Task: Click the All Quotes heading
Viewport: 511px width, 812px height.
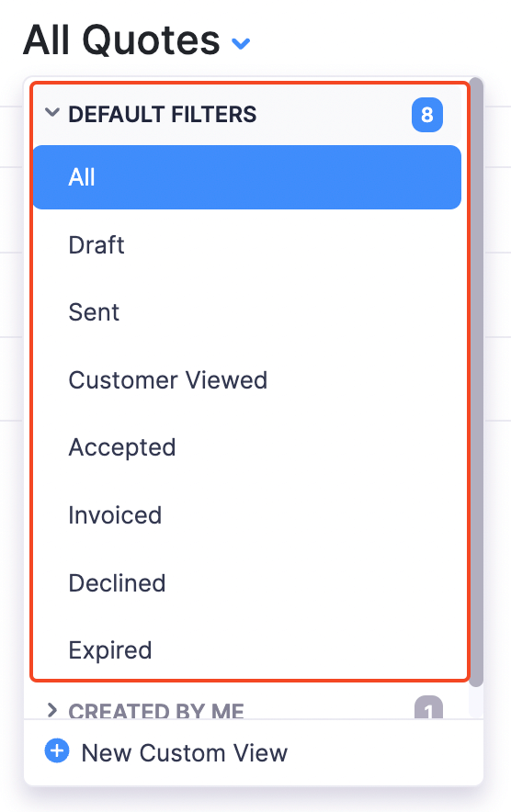Action: click(x=122, y=40)
